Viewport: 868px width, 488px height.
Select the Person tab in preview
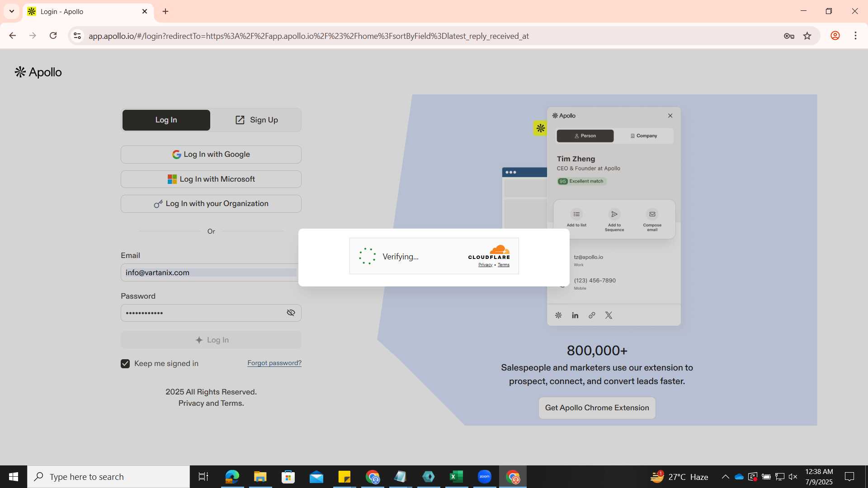pyautogui.click(x=585, y=136)
